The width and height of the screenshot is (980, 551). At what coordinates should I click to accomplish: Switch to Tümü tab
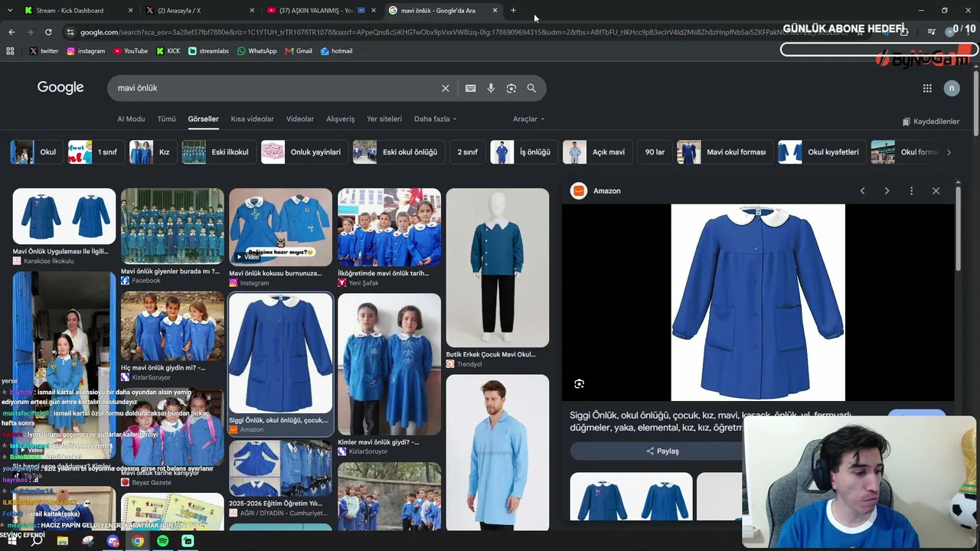click(x=166, y=119)
